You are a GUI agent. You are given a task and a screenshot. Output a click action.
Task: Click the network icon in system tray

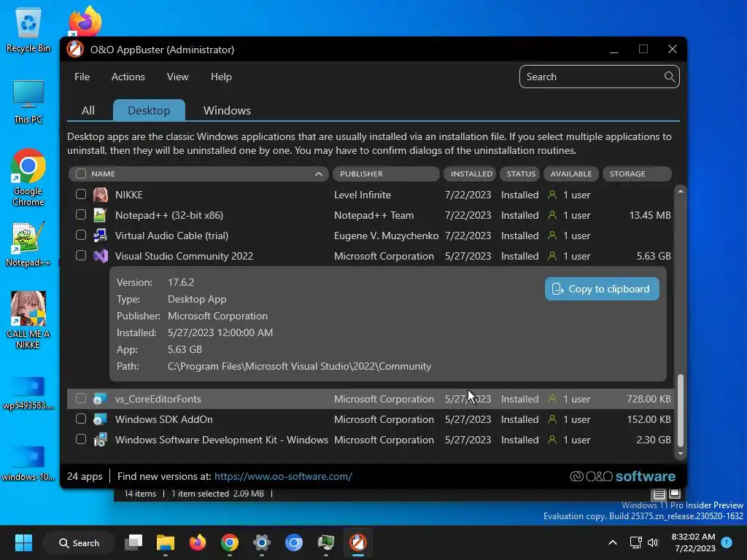point(635,542)
